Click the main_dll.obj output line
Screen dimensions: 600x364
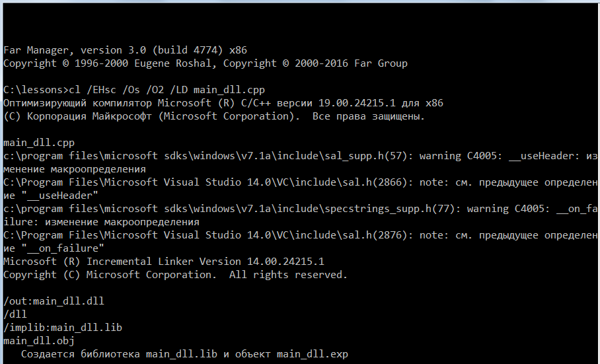(38, 341)
